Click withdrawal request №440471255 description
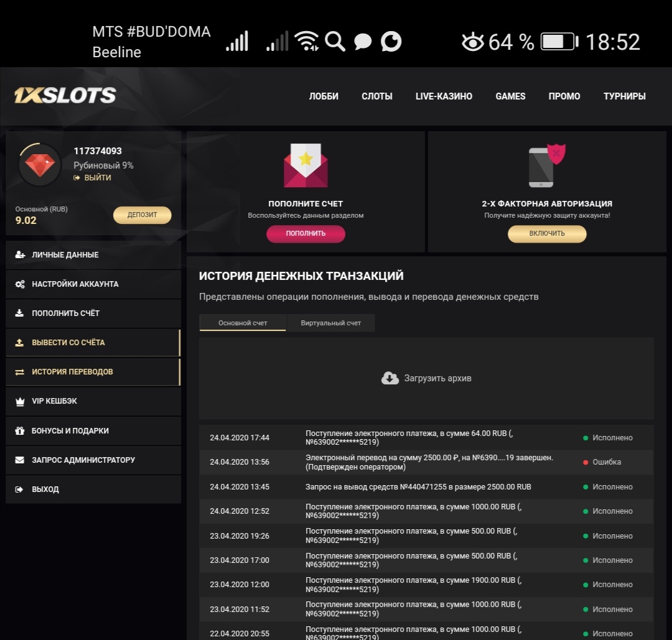The height and width of the screenshot is (640, 672). pos(418,487)
